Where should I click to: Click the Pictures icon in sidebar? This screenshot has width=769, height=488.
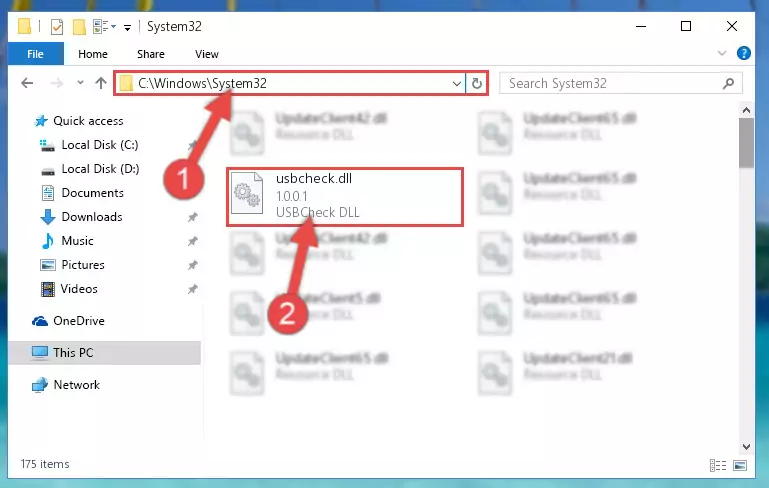click(x=48, y=265)
